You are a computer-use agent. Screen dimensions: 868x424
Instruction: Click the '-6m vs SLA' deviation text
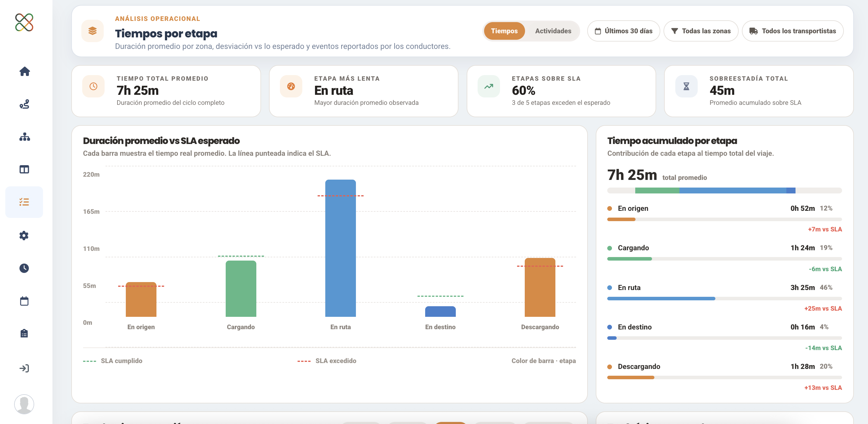coord(825,269)
